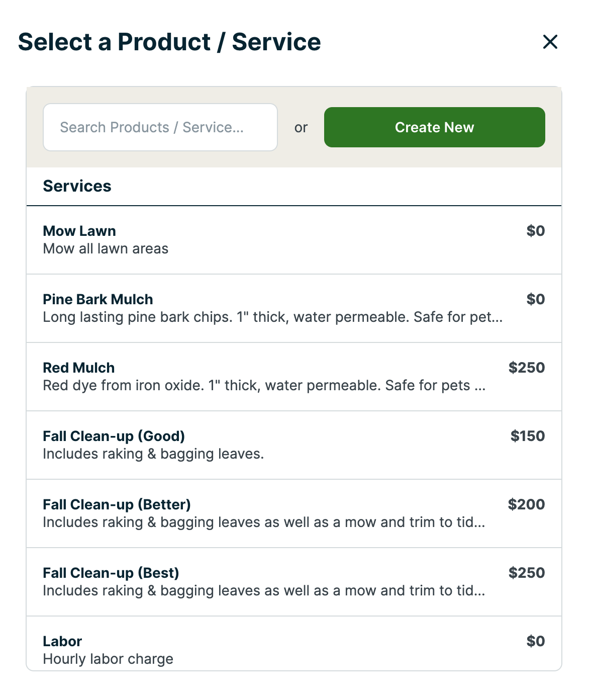Click the $0 price beside Pine Bark Mulch

coord(535,299)
